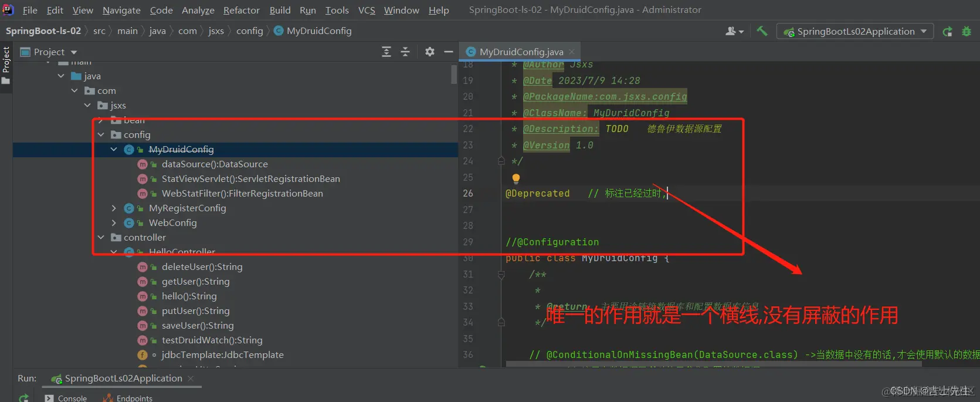Open the Help menu
Viewport: 980px width, 402px height.
point(439,10)
